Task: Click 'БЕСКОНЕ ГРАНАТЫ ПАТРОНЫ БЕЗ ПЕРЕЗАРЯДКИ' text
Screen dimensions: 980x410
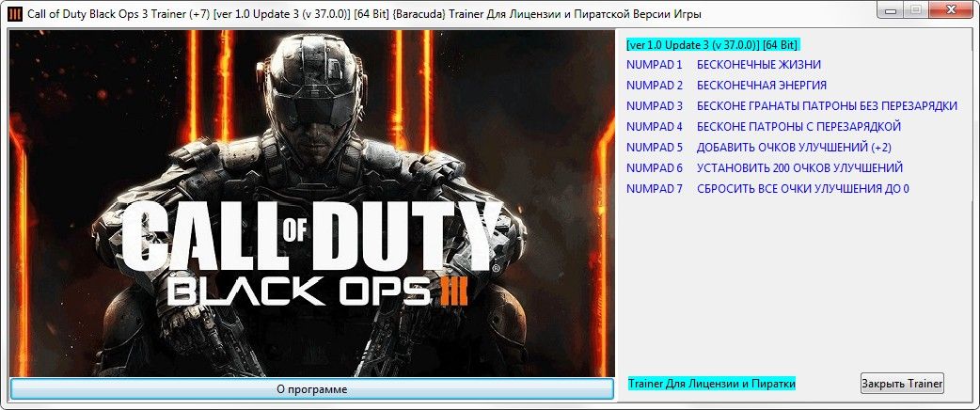Action: (827, 106)
